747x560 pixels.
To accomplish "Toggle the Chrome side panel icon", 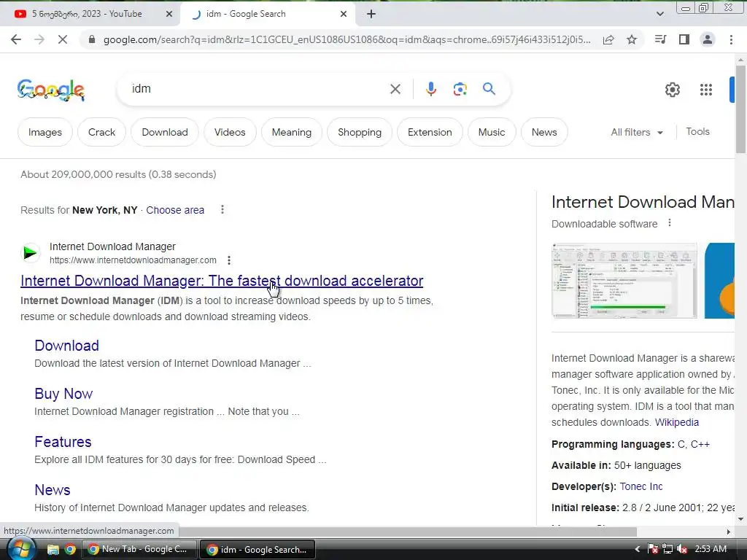I will 684,39.
